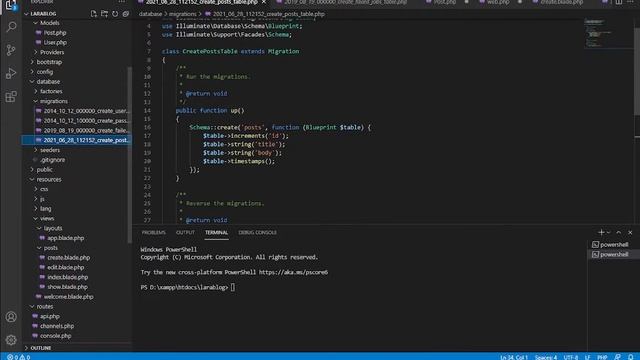Open console.php in routes folder
Screen dimensions: 640x360
click(56, 336)
